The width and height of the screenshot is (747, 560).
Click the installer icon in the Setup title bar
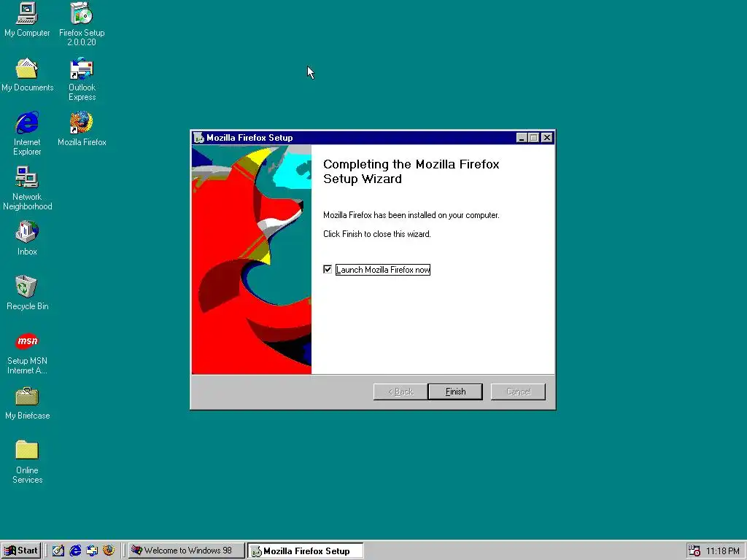click(199, 138)
